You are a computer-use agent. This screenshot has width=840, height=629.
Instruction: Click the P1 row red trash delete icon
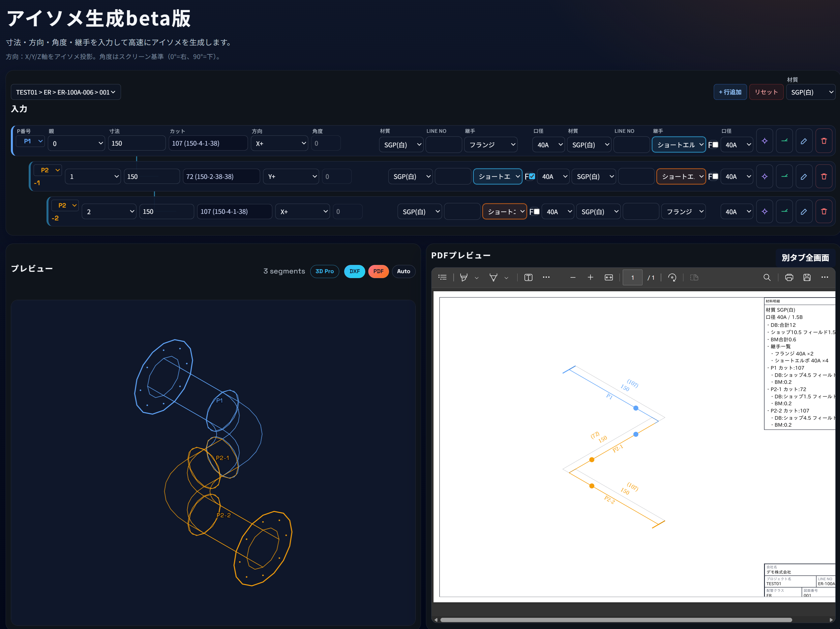[x=824, y=141]
